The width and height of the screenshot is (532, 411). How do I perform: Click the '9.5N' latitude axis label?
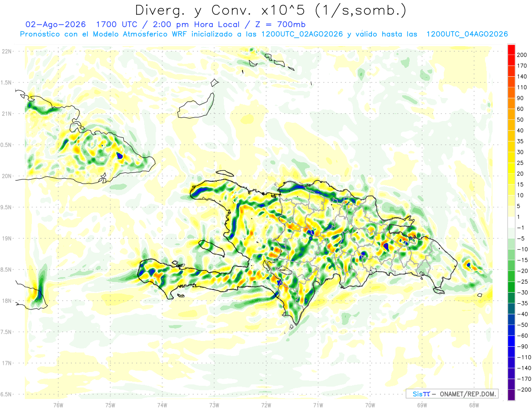(7, 207)
